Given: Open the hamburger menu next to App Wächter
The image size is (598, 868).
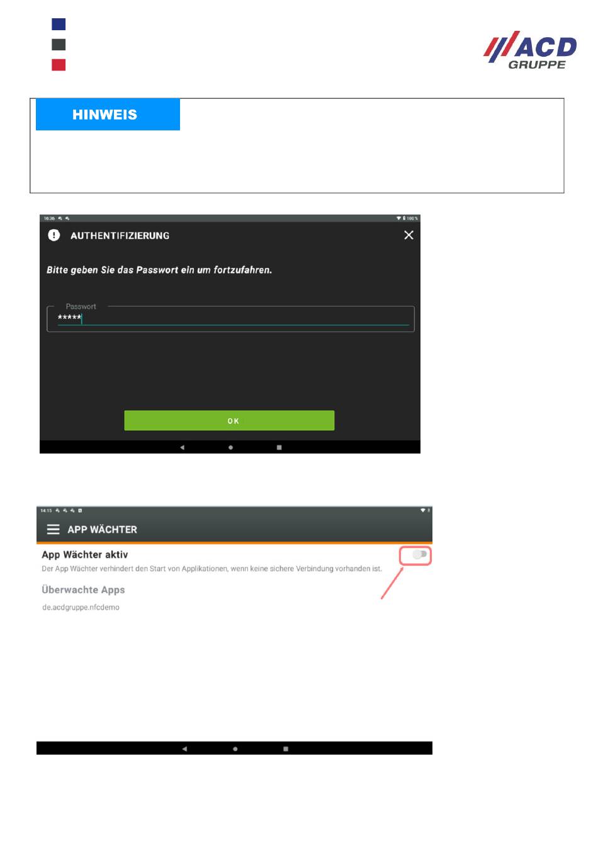Looking at the screenshot, I should [54, 530].
